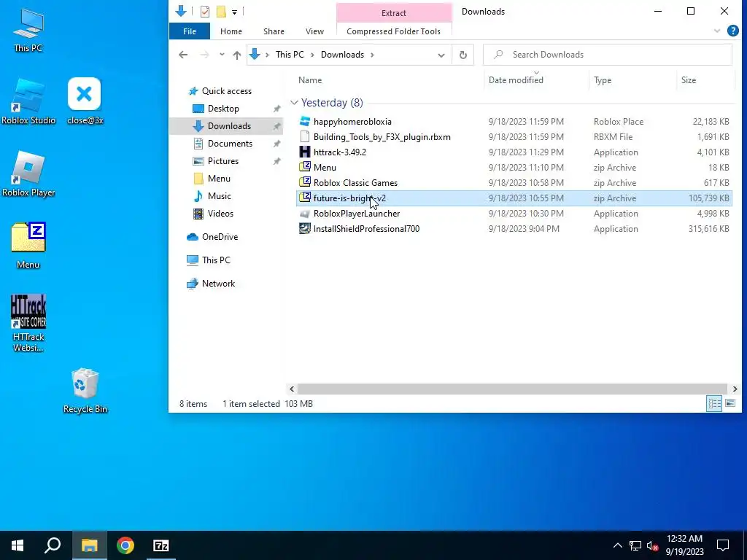Expand the ribbon with the chevron
The width and height of the screenshot is (747, 560).
[x=717, y=31]
